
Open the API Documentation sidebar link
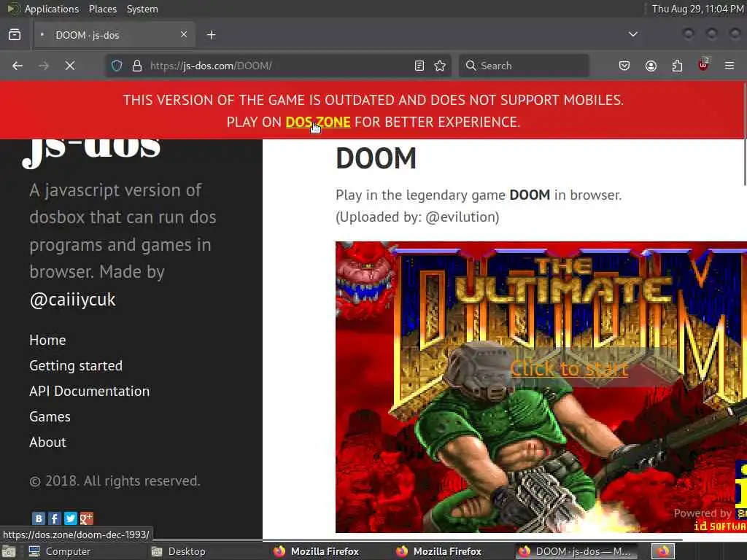[x=90, y=391]
